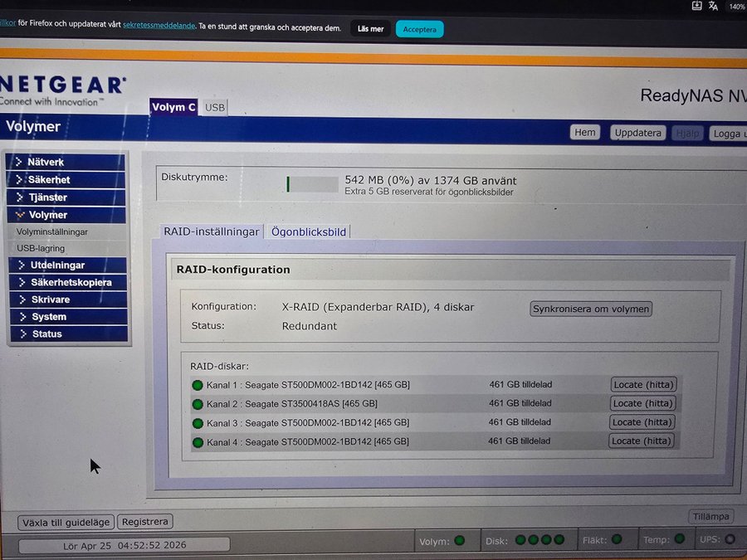Expand the Säkerhetskopiera sidebar section

click(70, 282)
